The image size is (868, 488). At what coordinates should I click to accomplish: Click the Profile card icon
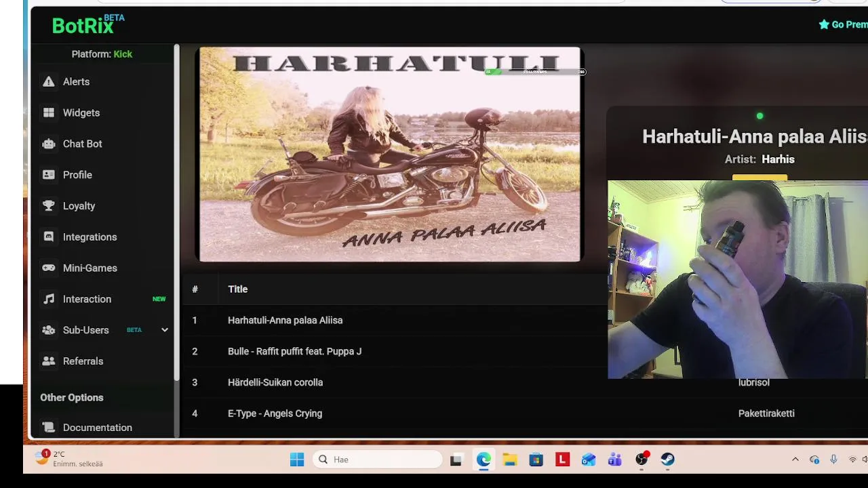(48, 175)
